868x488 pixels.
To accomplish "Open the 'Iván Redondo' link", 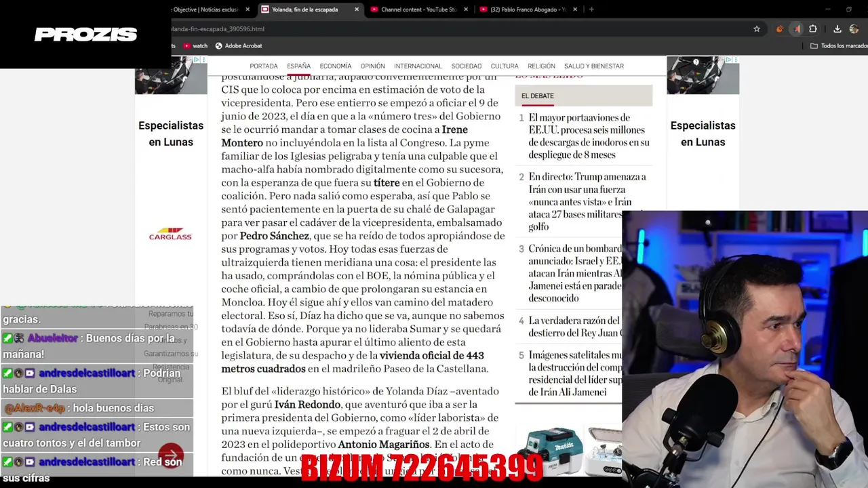I will click(x=307, y=405).
